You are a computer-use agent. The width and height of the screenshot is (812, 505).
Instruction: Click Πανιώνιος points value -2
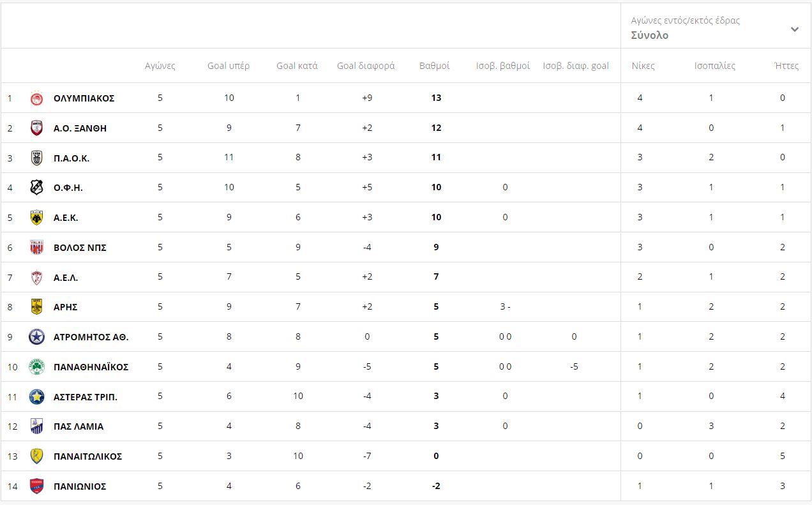point(436,486)
